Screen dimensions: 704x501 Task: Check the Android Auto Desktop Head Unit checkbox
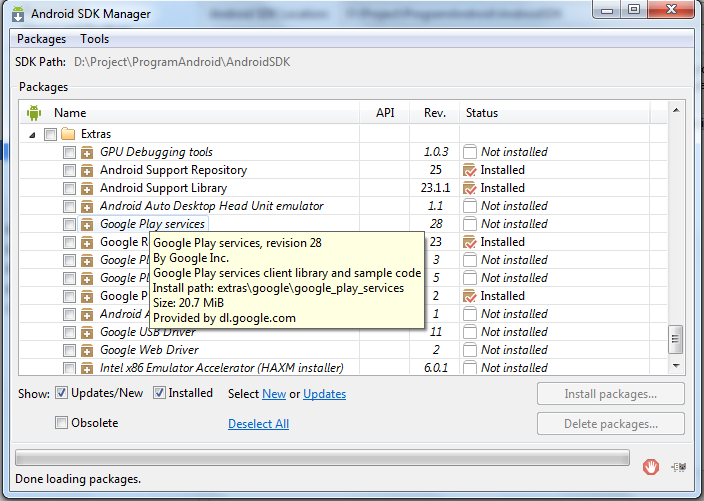tap(69, 207)
